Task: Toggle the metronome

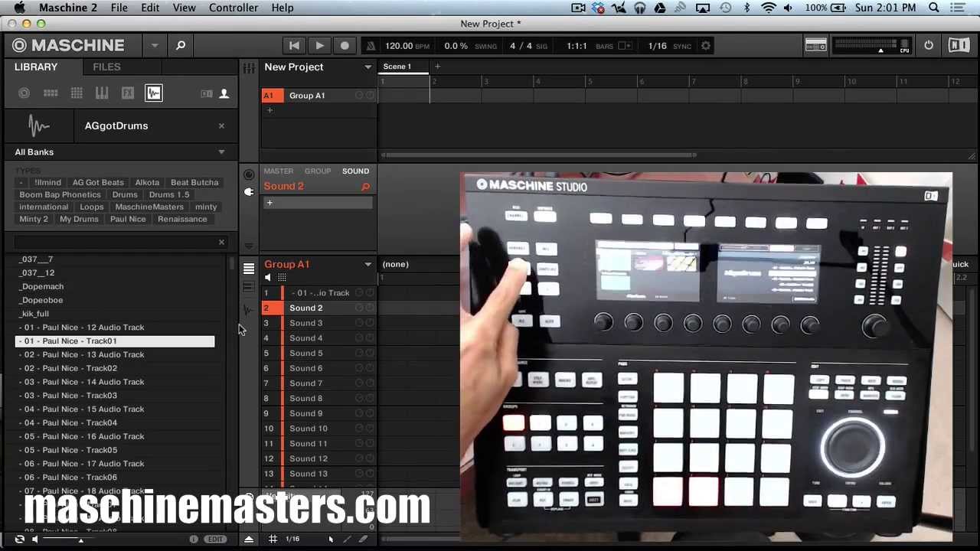Action: (371, 46)
